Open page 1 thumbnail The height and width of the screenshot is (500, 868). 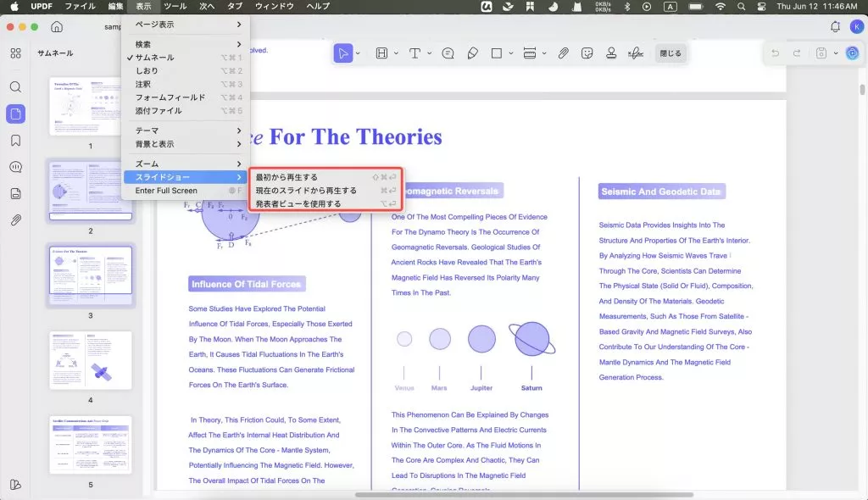pos(90,106)
